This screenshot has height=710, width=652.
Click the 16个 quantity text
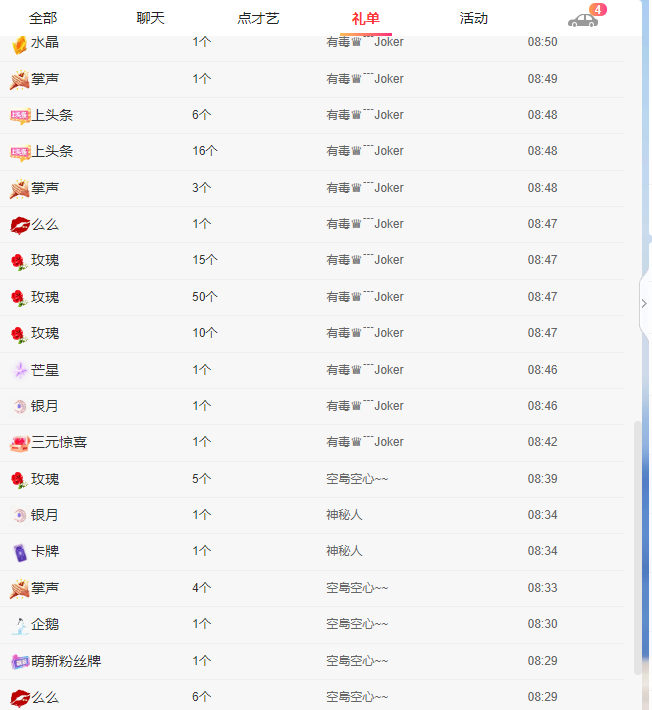tap(205, 151)
